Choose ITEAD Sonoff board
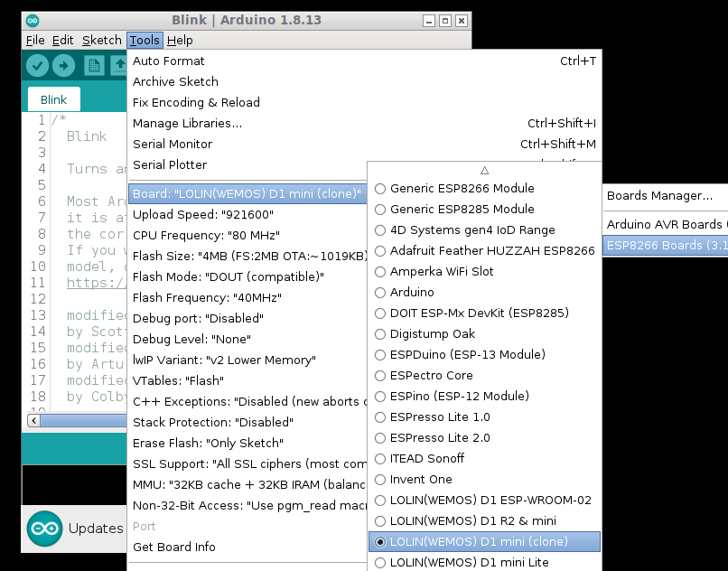Screen dimensions: 728x571 click(x=484, y=459)
